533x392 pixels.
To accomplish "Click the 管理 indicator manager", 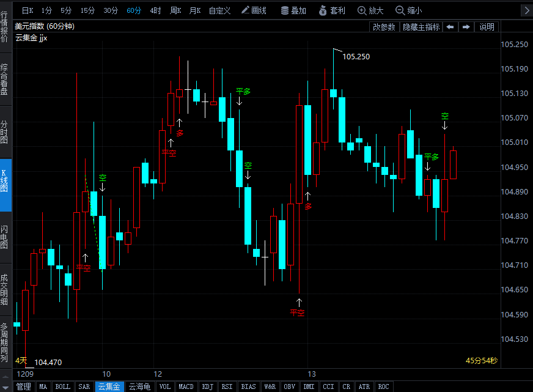I will (x=24, y=386).
